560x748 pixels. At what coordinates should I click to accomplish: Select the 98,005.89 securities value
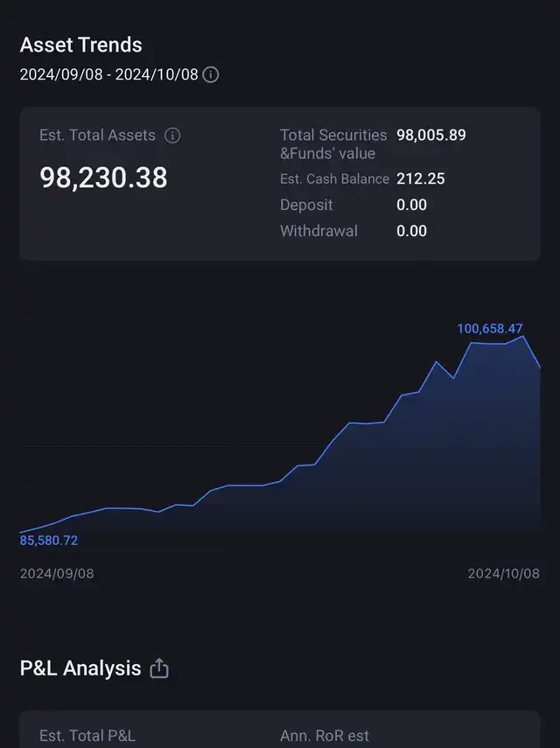[430, 135]
